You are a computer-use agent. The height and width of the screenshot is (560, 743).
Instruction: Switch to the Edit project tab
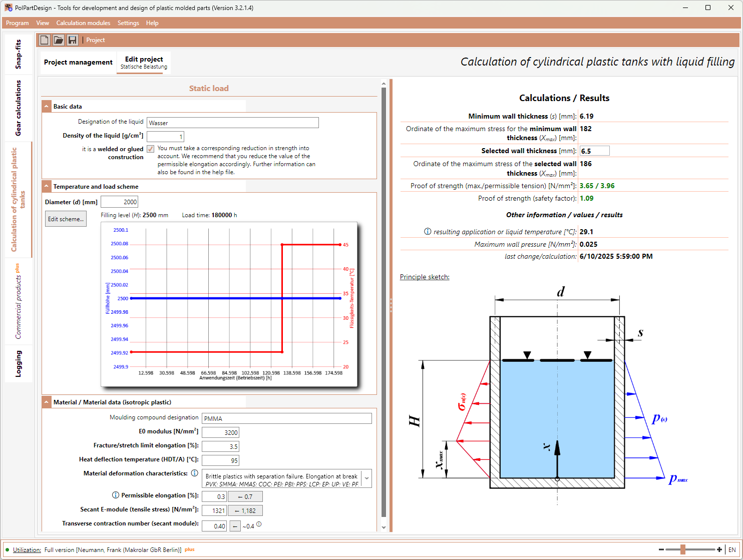[144, 63]
